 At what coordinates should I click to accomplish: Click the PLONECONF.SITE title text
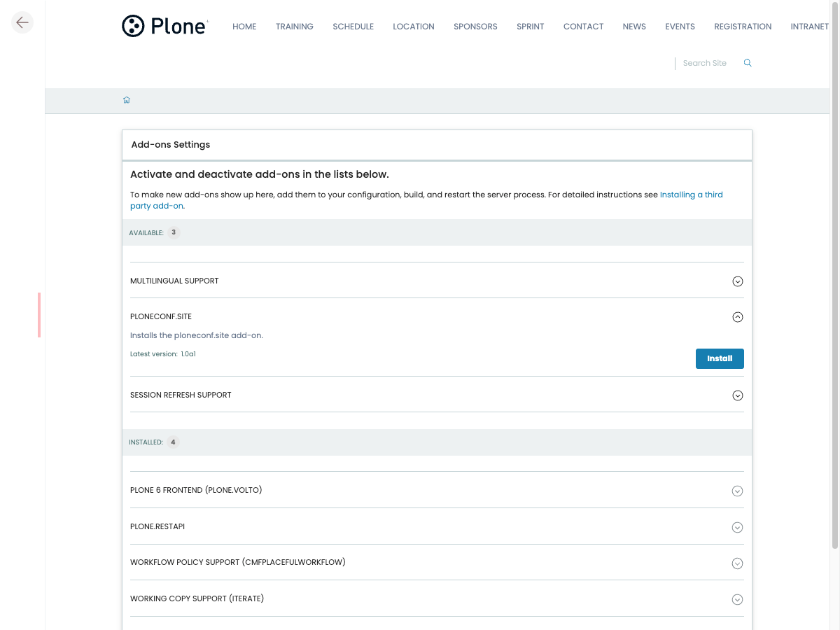[161, 317]
